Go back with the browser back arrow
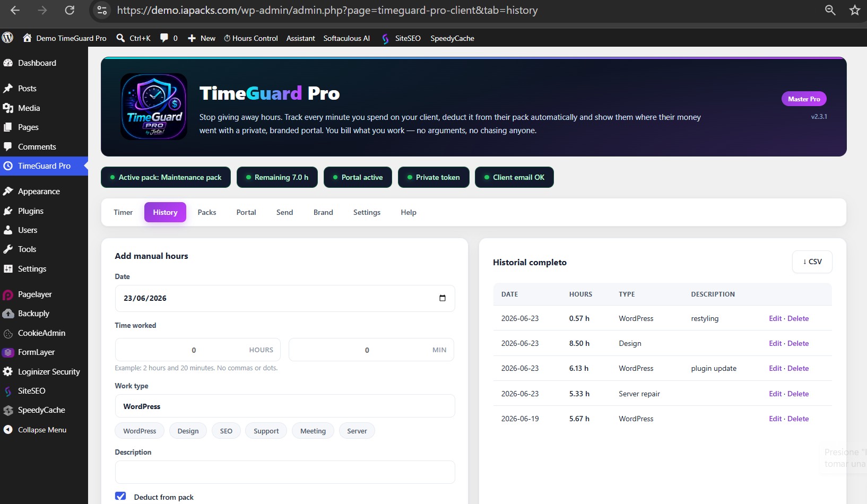 pyautogui.click(x=15, y=10)
